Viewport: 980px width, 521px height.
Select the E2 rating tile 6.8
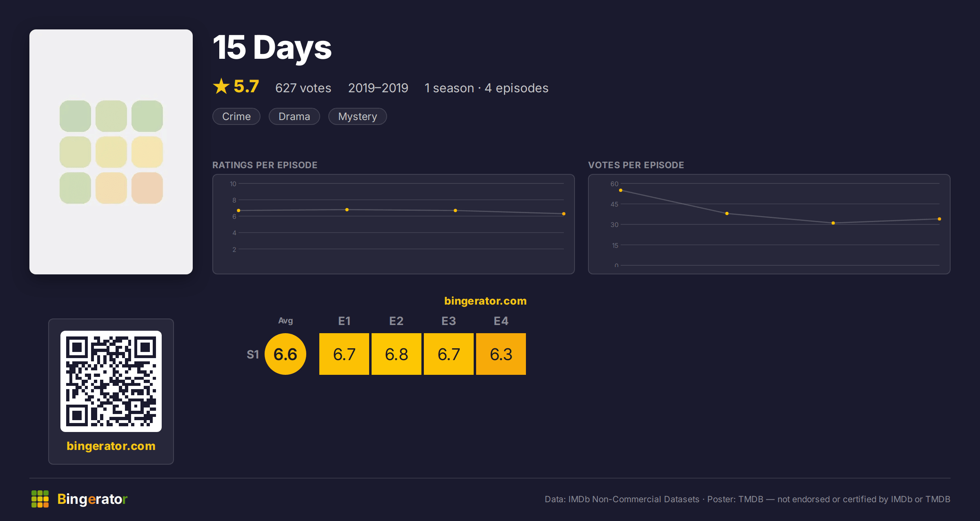396,354
